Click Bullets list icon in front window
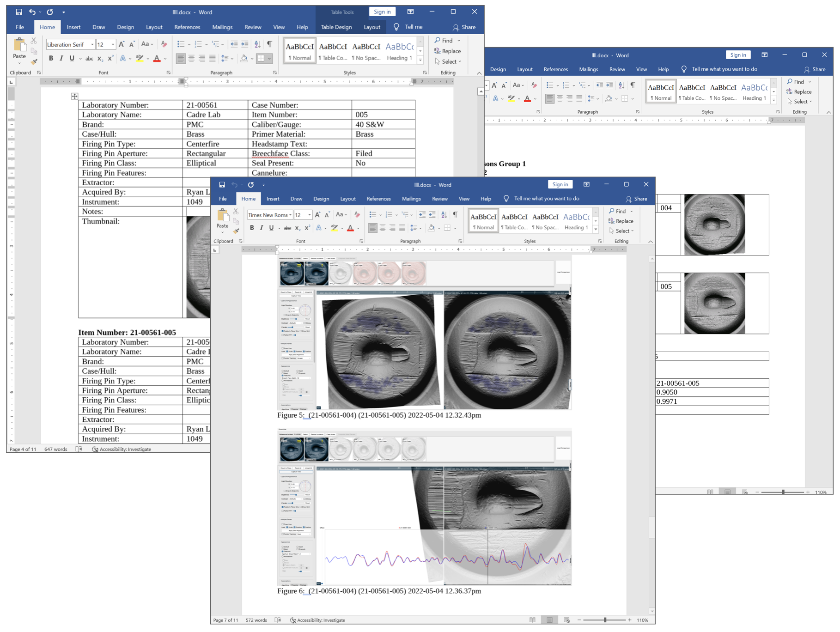Screen dimensions: 840x632 click(372, 215)
